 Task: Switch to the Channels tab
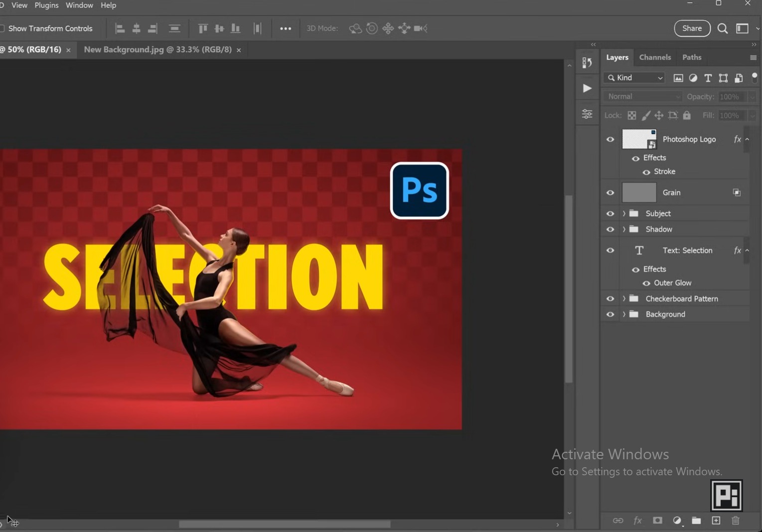[655, 57]
